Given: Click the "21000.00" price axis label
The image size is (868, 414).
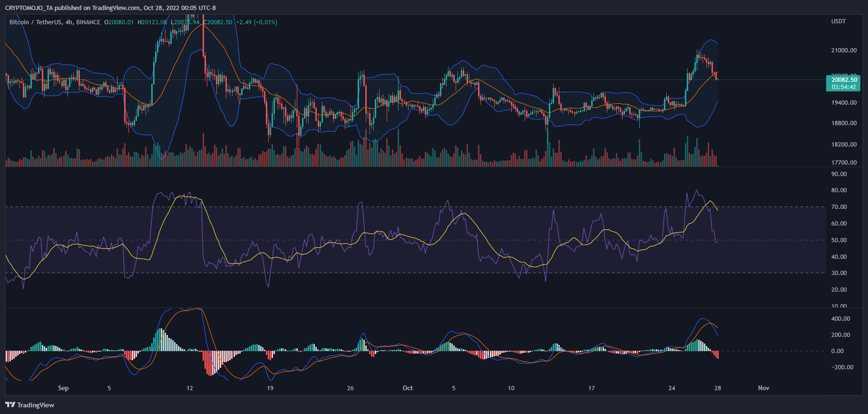Looking at the screenshot, I should [x=844, y=50].
